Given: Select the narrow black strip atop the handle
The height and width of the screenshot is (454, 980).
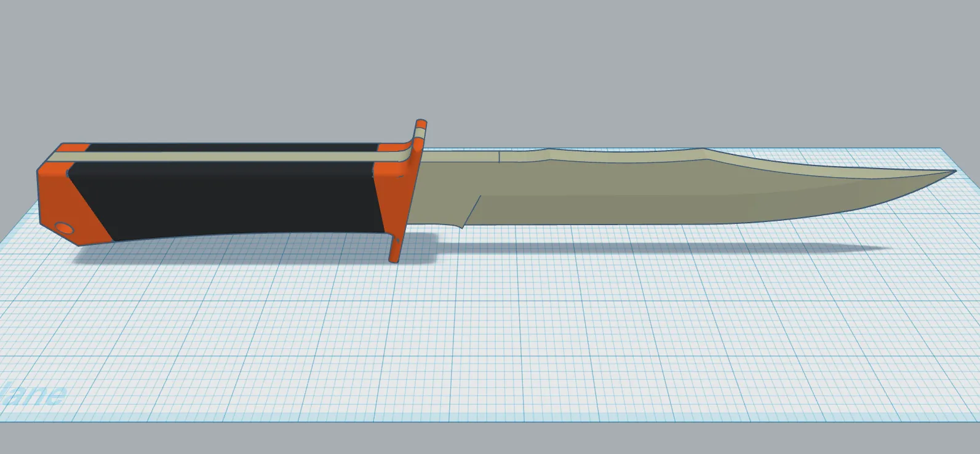Looking at the screenshot, I should pyautogui.click(x=234, y=148).
